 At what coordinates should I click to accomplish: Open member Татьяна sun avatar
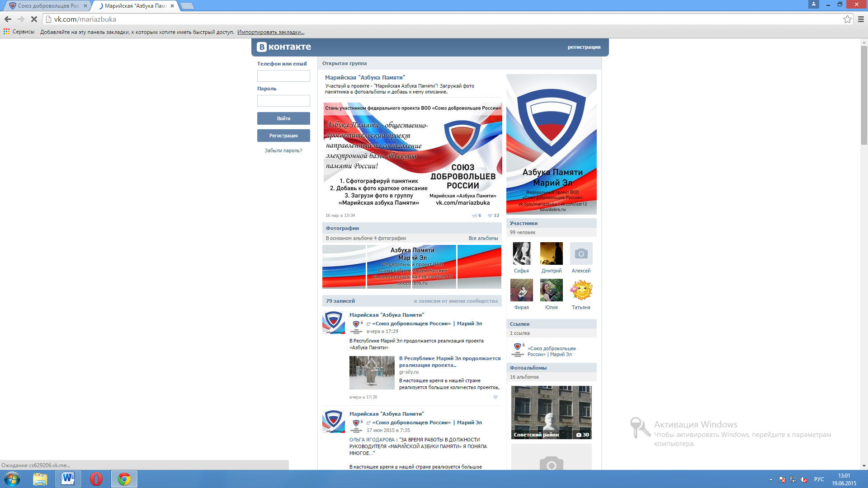pos(581,290)
